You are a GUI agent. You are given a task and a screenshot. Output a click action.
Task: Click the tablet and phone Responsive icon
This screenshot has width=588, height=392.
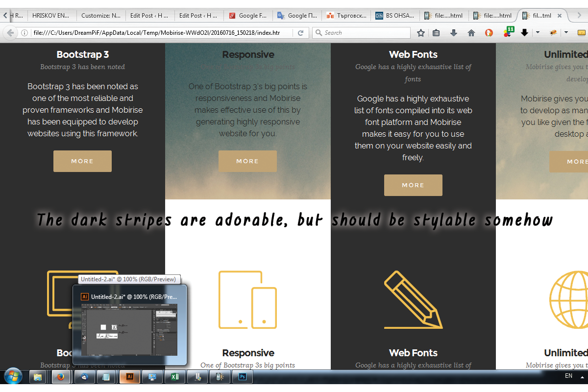point(247,300)
